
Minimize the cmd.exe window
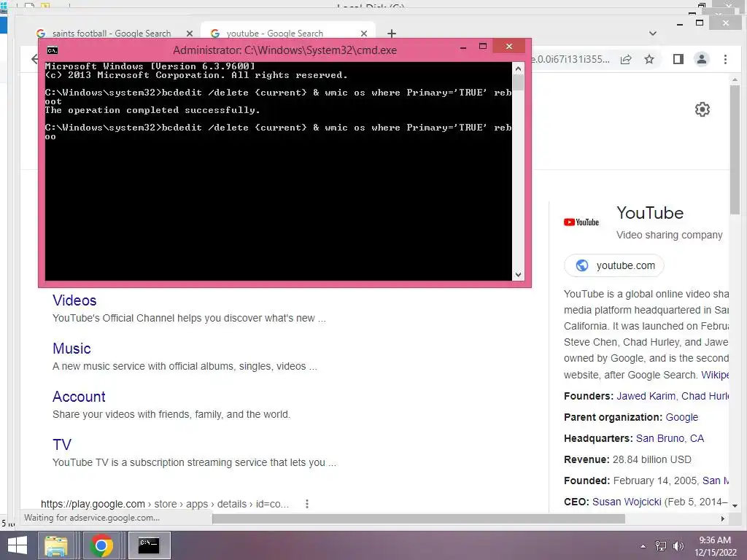click(x=462, y=47)
